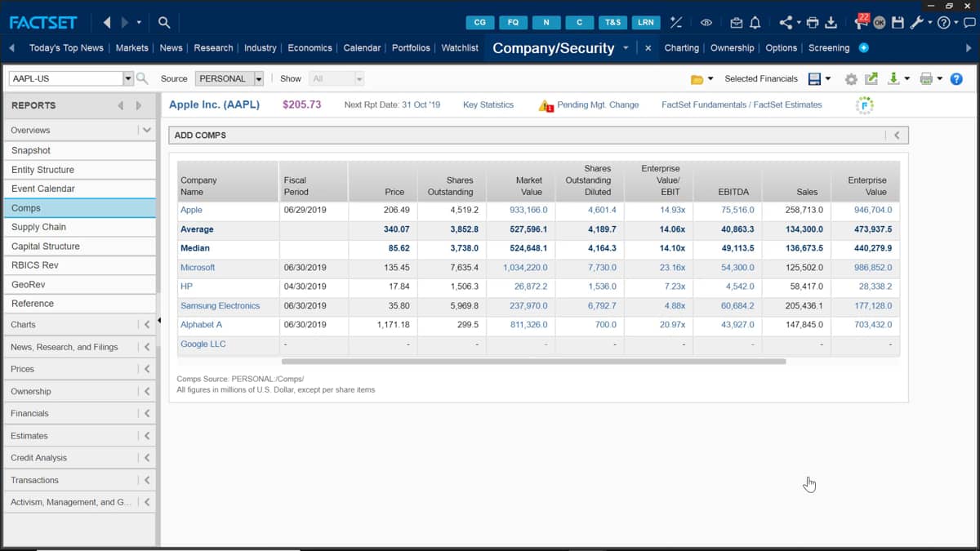Add a new tab with plus icon
The height and width of the screenshot is (551, 980).
tap(864, 48)
